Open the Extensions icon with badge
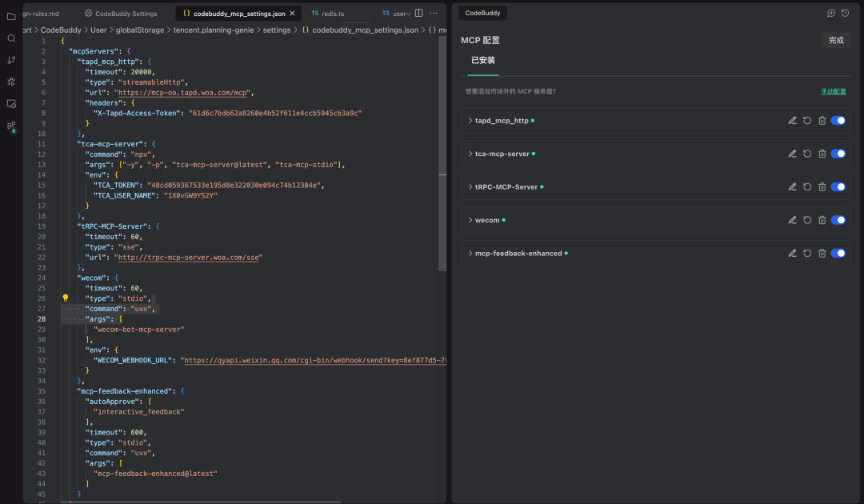 pyautogui.click(x=11, y=126)
